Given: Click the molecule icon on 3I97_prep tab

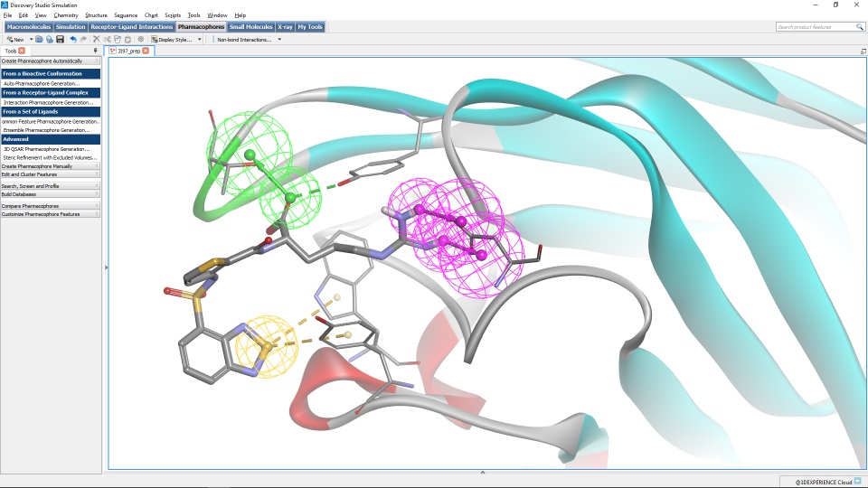Looking at the screenshot, I should point(112,51).
